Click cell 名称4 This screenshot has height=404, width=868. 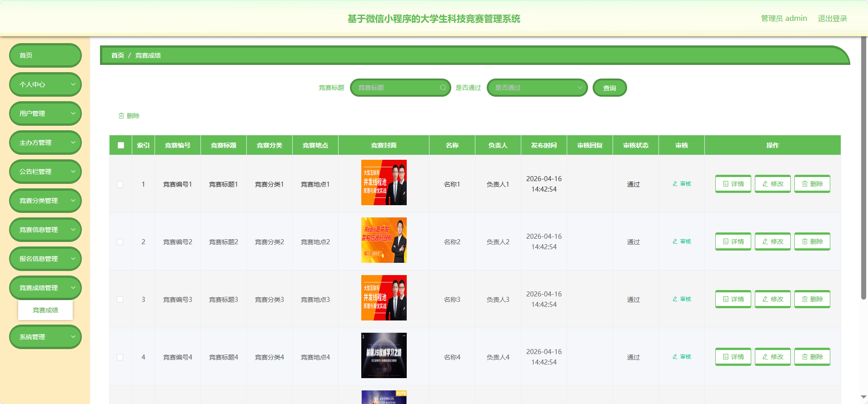[x=452, y=357]
